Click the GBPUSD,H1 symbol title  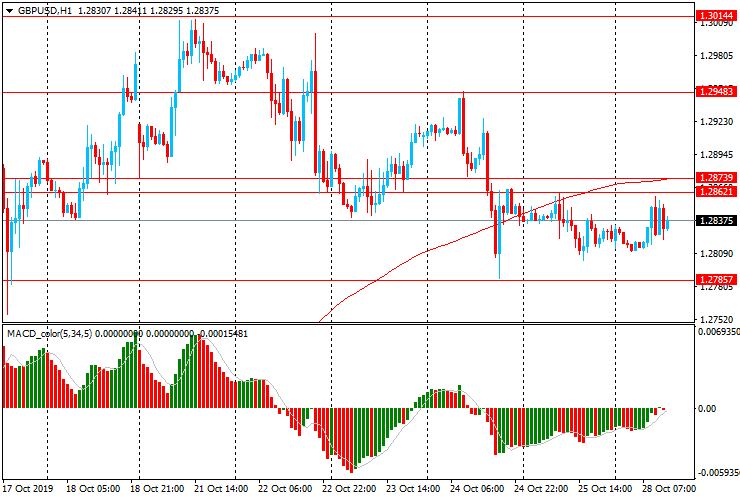pos(45,10)
